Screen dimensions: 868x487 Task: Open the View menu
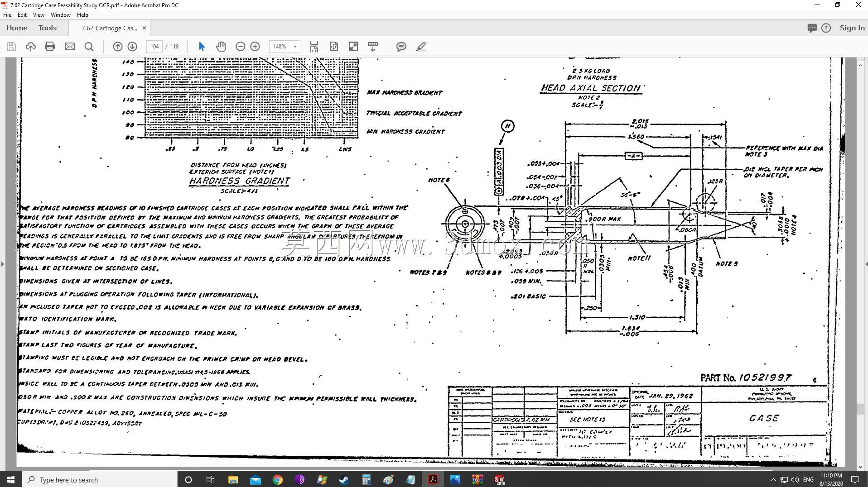point(39,15)
